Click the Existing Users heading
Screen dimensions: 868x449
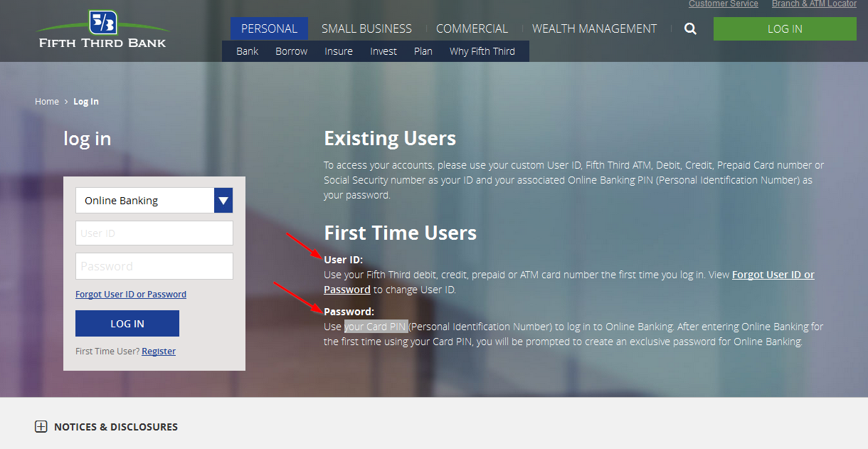pyautogui.click(x=390, y=138)
